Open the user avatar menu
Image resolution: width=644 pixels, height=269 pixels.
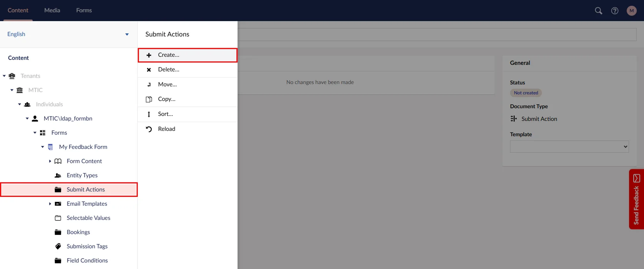pos(631,11)
